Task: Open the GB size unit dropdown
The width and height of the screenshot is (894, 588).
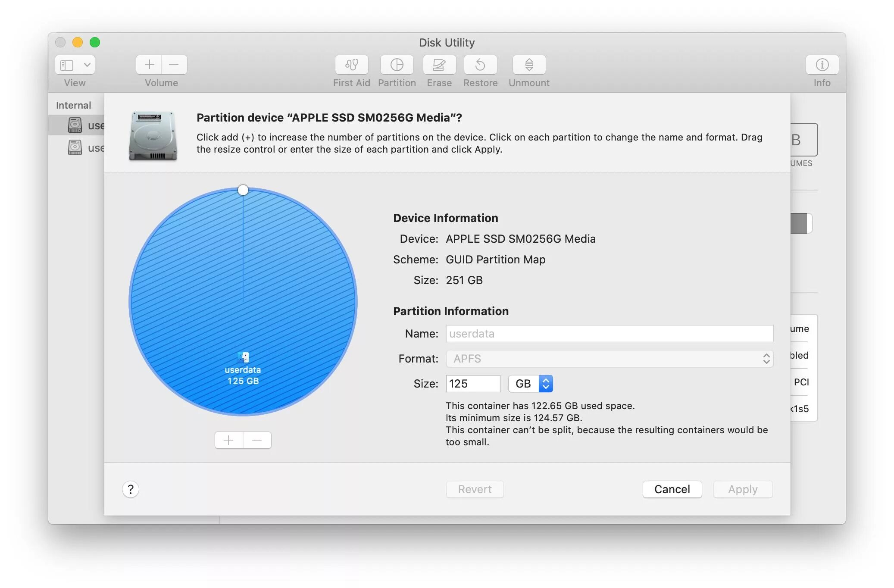Action: pyautogui.click(x=531, y=384)
